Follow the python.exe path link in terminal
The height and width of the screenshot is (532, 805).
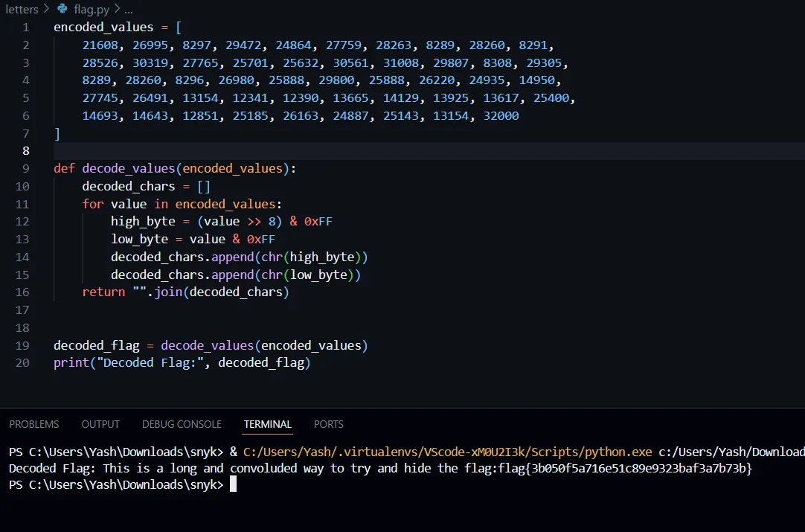point(447,452)
